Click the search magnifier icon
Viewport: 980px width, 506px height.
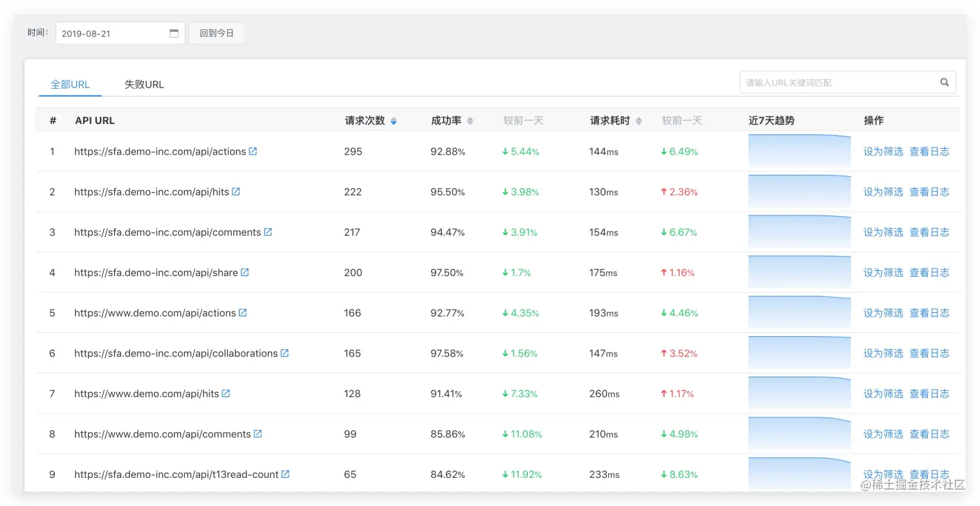click(x=945, y=82)
